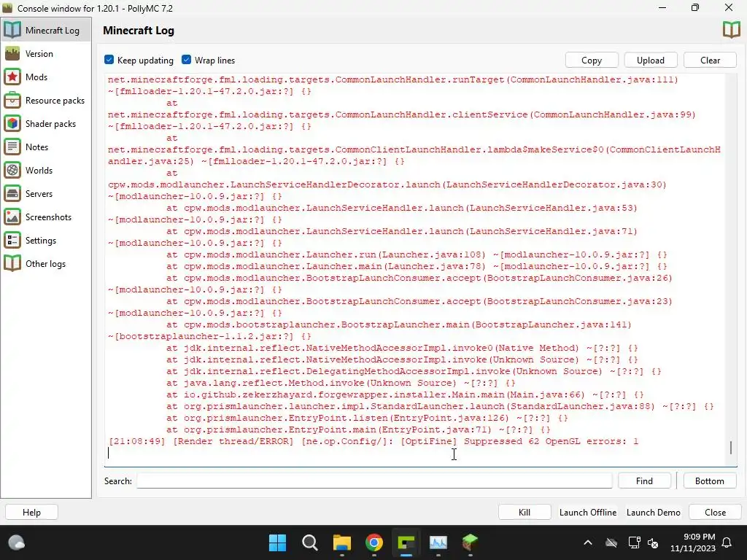Click the Resource packs icon
The image size is (747, 560).
point(12,100)
